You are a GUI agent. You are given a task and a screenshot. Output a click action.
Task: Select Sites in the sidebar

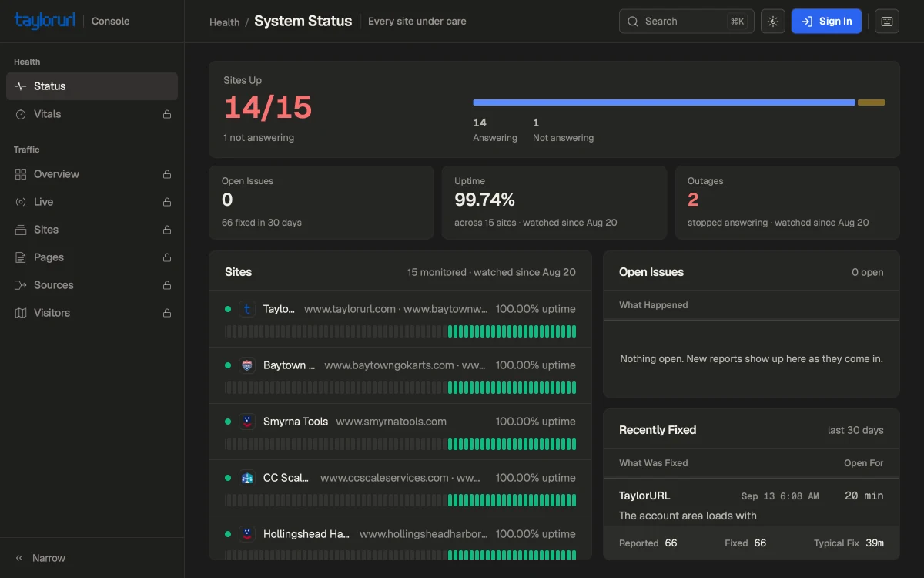pos(92,230)
